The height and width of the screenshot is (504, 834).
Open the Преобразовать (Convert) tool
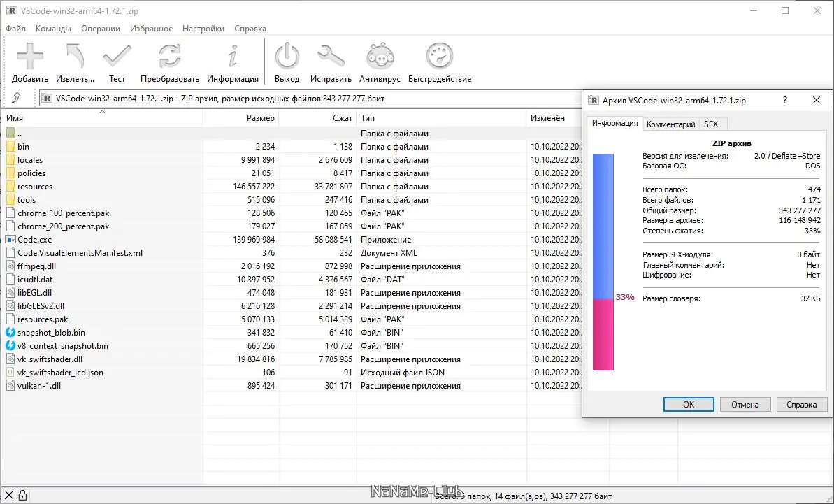coord(168,56)
